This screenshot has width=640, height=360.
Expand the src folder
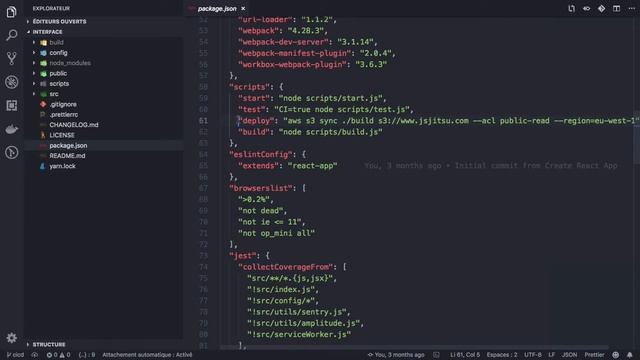[x=54, y=94]
